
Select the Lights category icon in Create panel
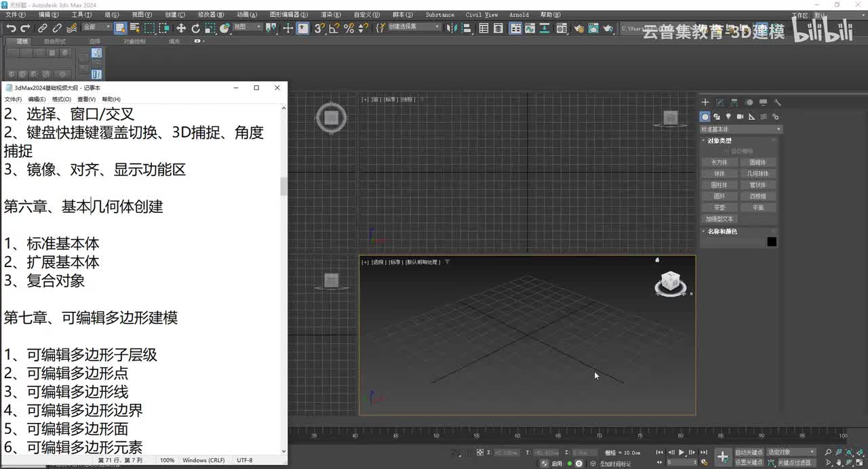(x=728, y=117)
